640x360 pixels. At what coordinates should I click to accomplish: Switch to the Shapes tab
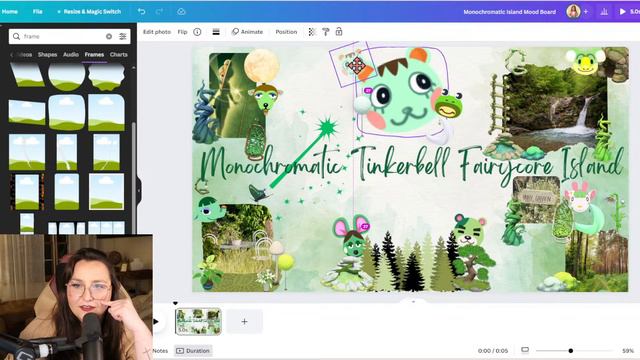pyautogui.click(x=47, y=54)
